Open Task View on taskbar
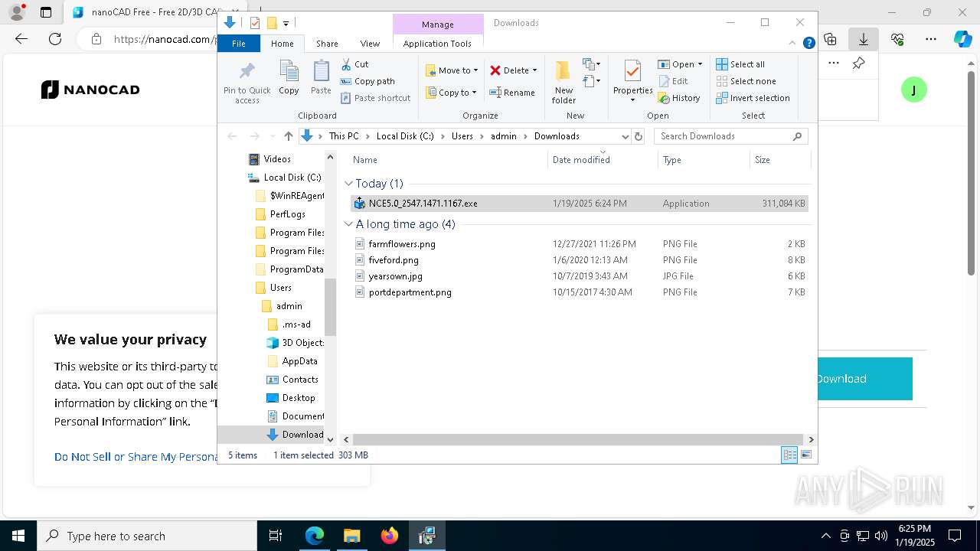 pos(276,536)
